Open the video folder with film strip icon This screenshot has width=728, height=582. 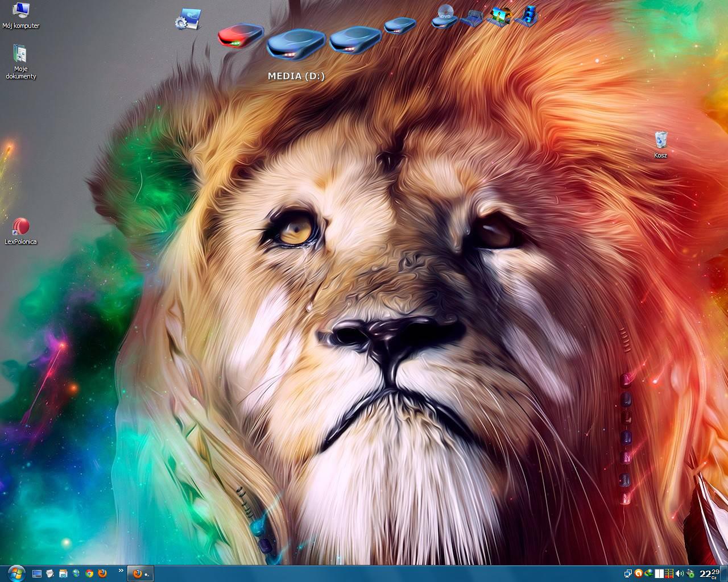point(527,16)
